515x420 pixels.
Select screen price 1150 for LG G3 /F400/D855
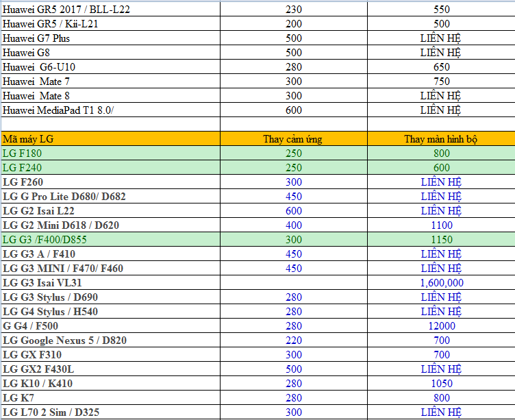pyautogui.click(x=441, y=240)
